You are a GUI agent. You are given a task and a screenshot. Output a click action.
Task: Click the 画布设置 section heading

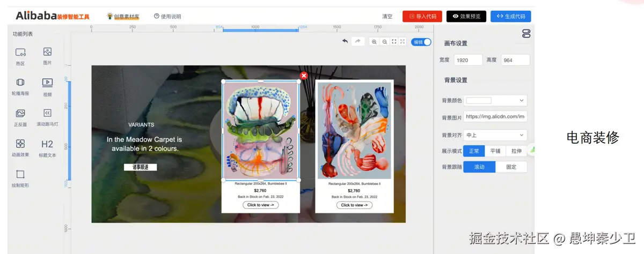click(456, 43)
